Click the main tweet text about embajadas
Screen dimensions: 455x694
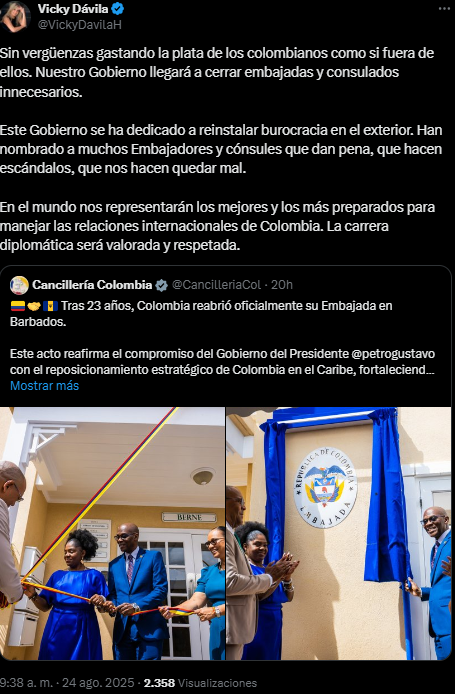coord(221,149)
